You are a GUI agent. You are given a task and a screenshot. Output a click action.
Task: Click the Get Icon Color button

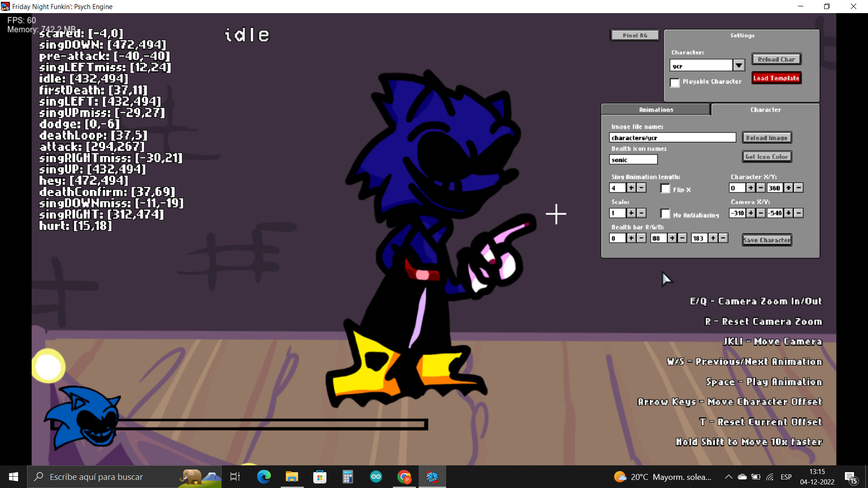767,157
